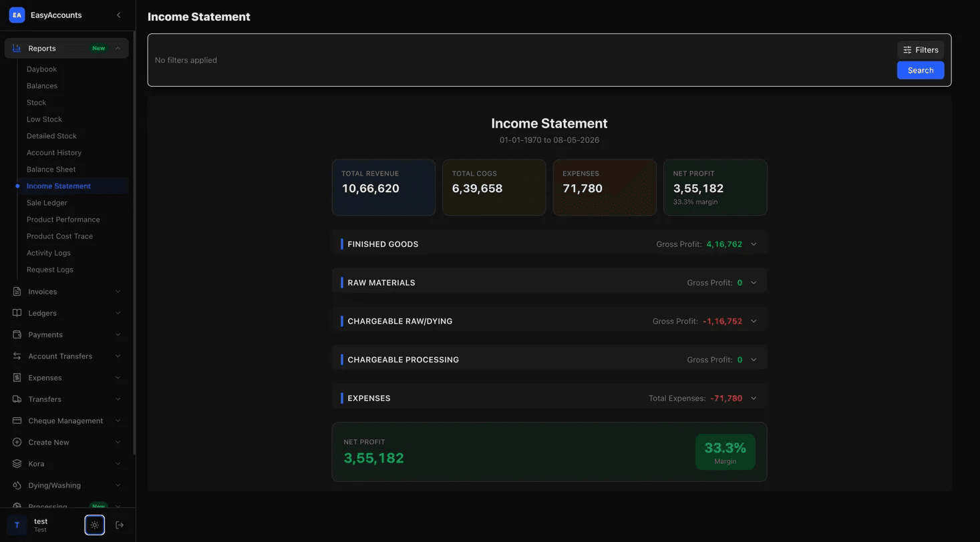Viewport: 980px width, 542px height.
Task: Expand the Raw Materials section chevron
Action: (754, 283)
